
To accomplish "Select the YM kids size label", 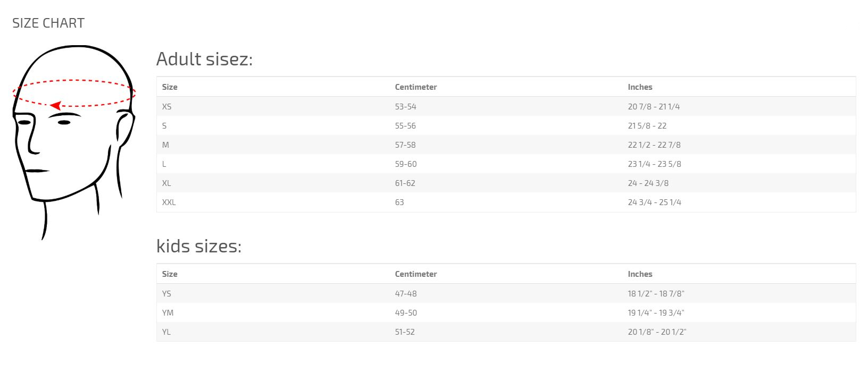I will [168, 313].
